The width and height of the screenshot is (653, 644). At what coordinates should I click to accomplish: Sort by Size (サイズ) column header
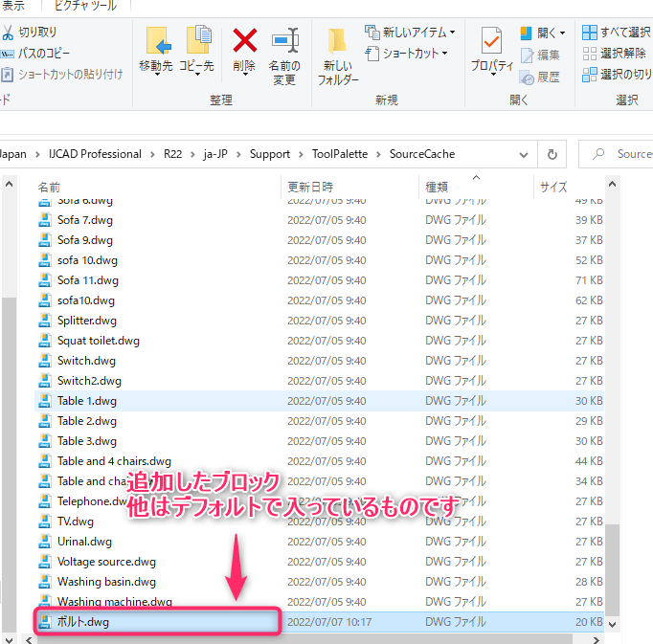[553, 188]
